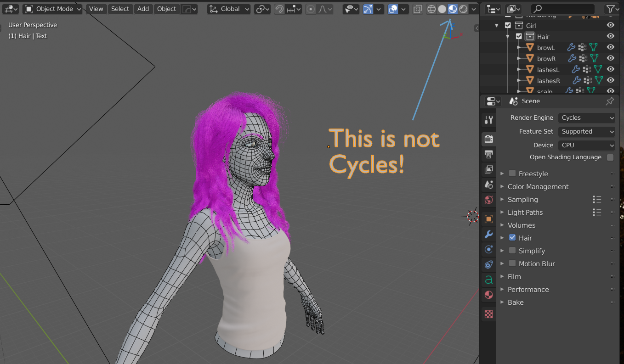
Task: Change Device from the CPU dropdown
Action: [586, 145]
